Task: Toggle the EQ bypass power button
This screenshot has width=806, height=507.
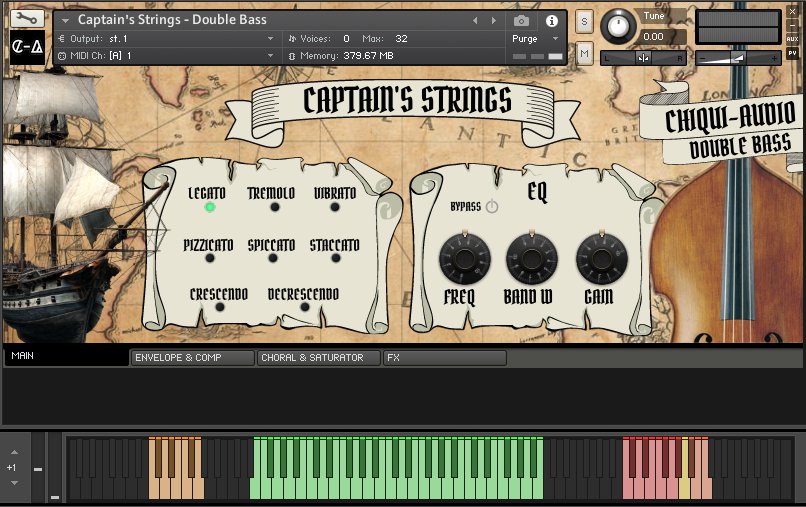Action: point(492,207)
